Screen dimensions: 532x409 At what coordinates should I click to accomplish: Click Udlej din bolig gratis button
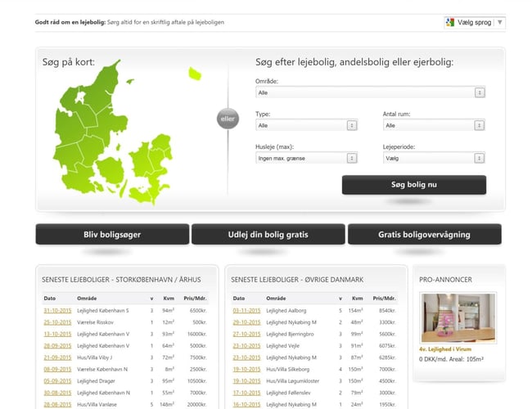[268, 235]
